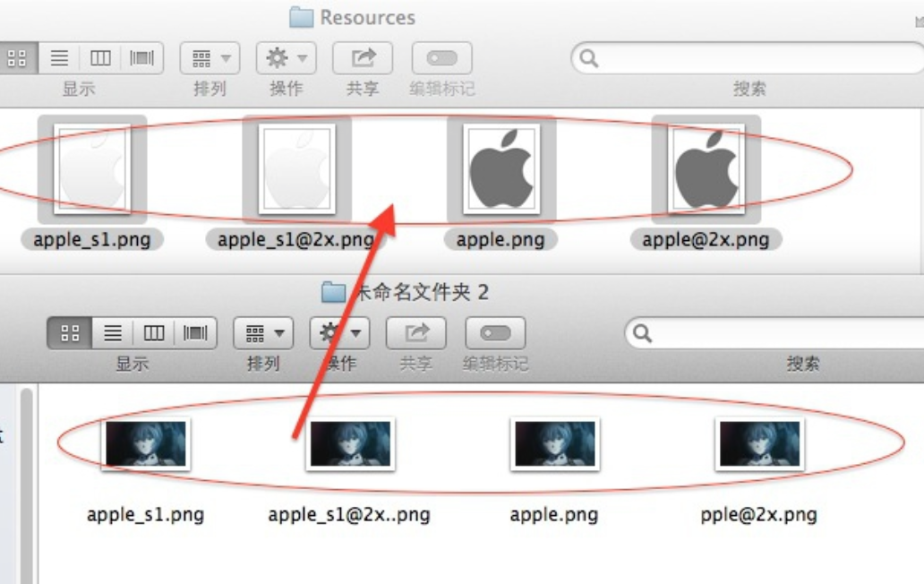Open the 排列 arrange dropdown in 未命名文件夹 2
This screenshot has width=924, height=584.
(x=263, y=333)
